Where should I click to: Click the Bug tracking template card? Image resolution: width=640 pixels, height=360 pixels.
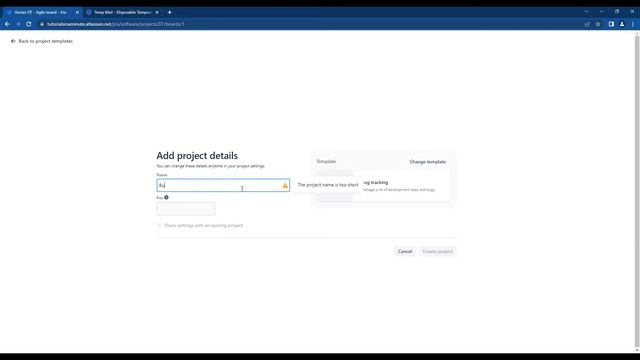(x=382, y=186)
